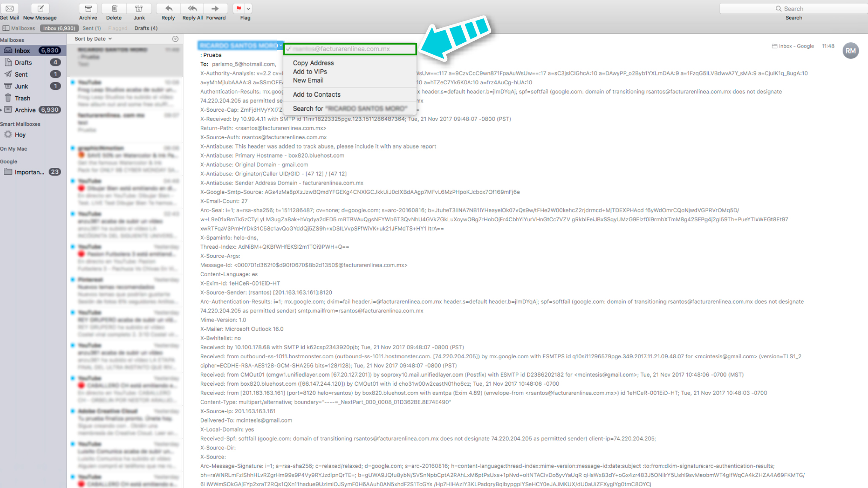The height and width of the screenshot is (488, 868).
Task: Reply to the open message
Action: 168,8
